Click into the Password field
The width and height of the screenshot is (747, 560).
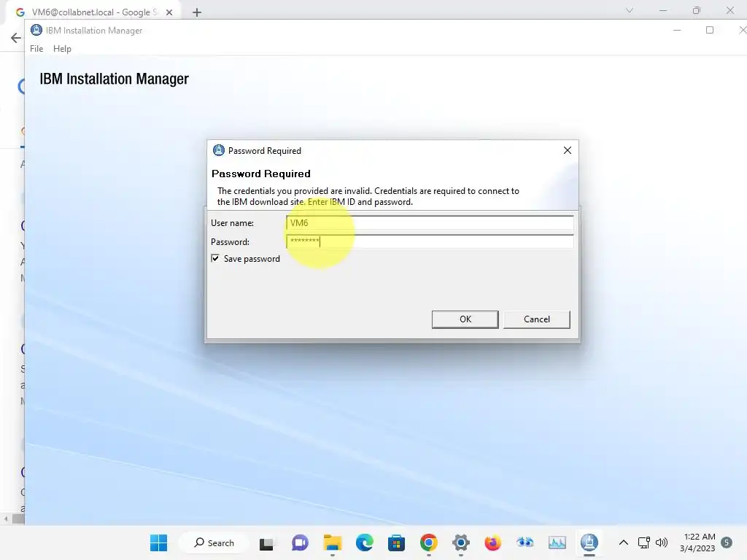click(430, 241)
